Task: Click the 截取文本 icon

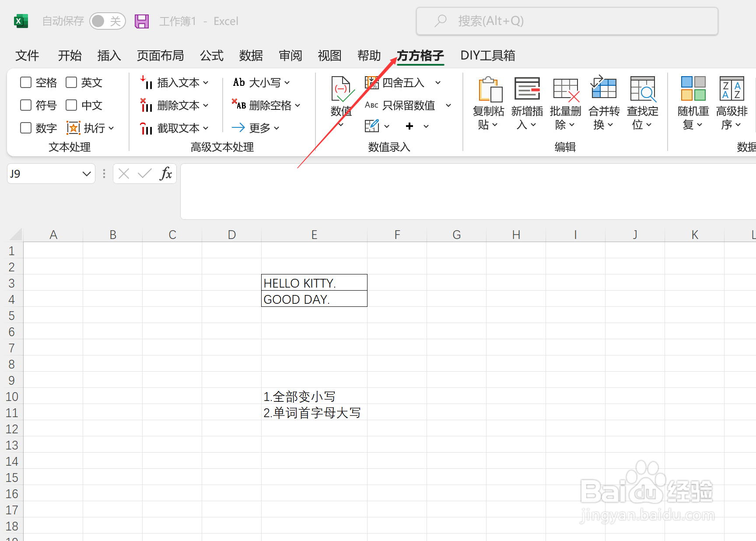Action: click(x=146, y=128)
